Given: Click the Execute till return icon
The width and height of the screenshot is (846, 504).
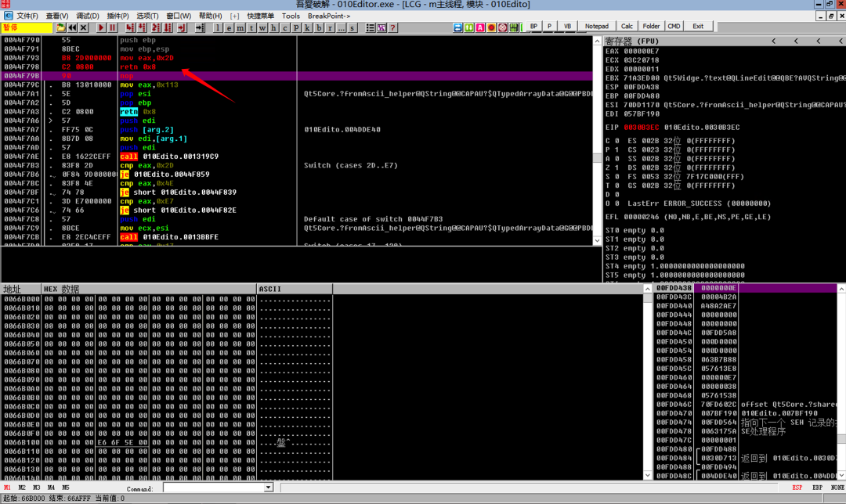Looking at the screenshot, I should (182, 27).
